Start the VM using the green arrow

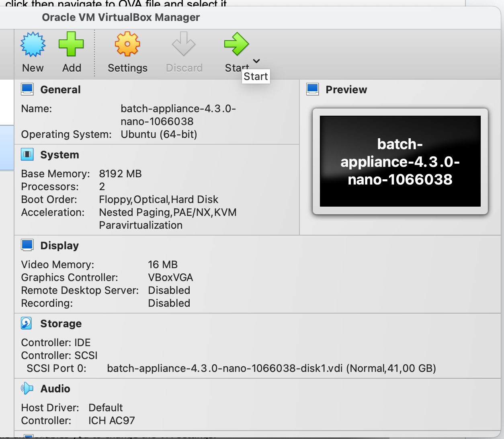tap(237, 44)
